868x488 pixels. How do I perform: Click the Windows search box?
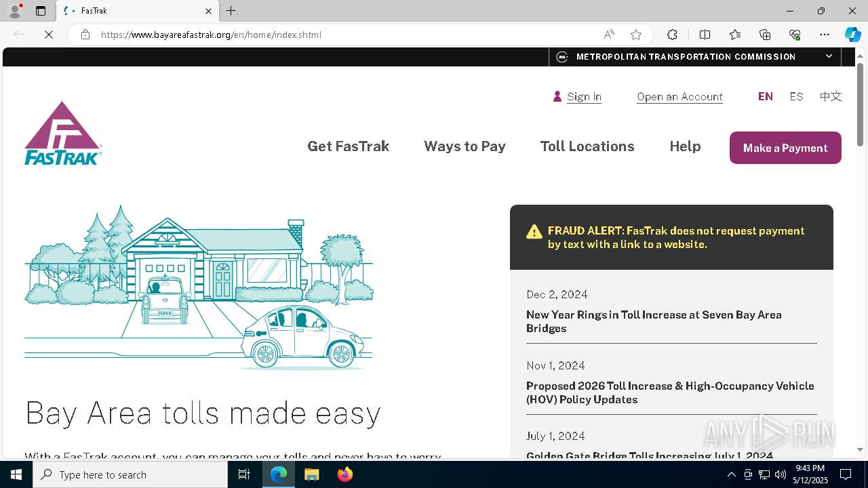(x=130, y=474)
